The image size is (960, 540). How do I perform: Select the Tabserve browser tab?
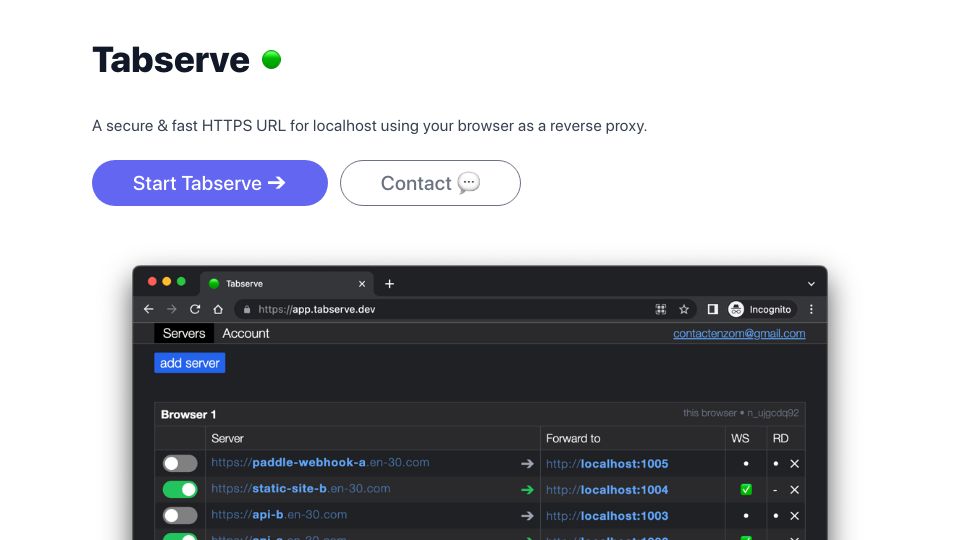pyautogui.click(x=287, y=283)
